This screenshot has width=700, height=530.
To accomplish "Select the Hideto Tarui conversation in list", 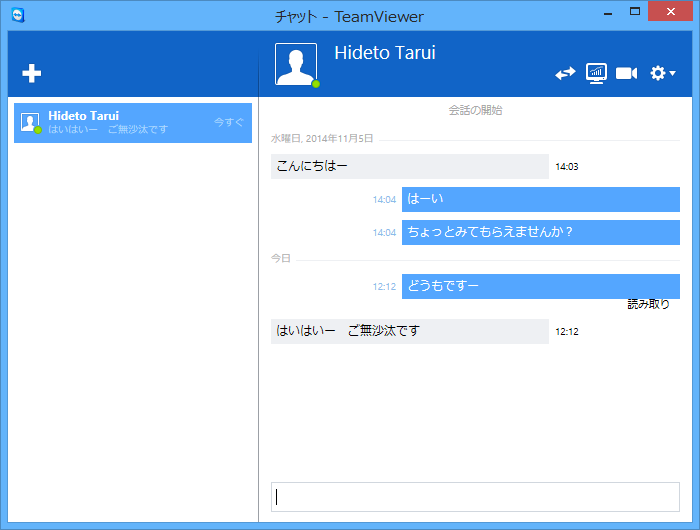I will click(133, 123).
